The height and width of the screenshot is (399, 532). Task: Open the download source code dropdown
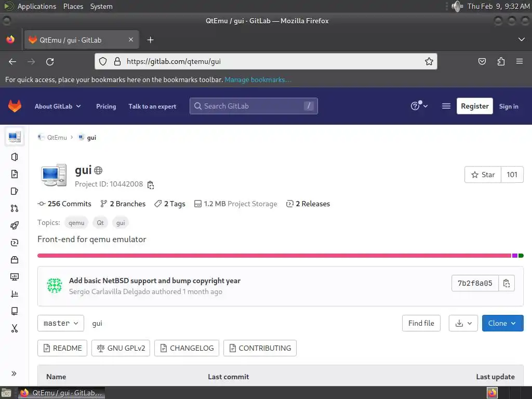(x=463, y=323)
